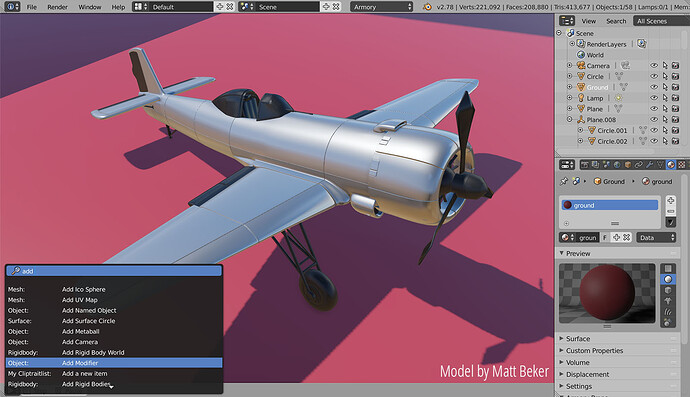Screen dimensions: 690x397
Task: Collapse the Plane.008 tree item
Action: (569, 119)
